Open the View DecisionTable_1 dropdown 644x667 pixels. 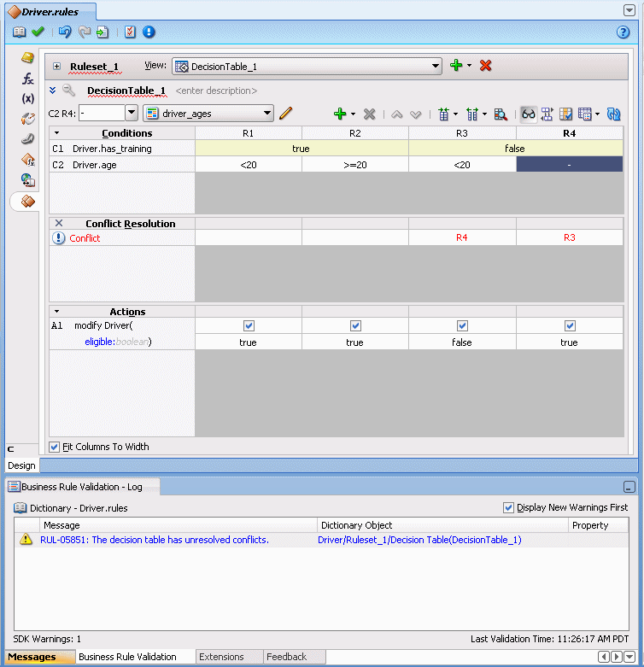point(436,66)
